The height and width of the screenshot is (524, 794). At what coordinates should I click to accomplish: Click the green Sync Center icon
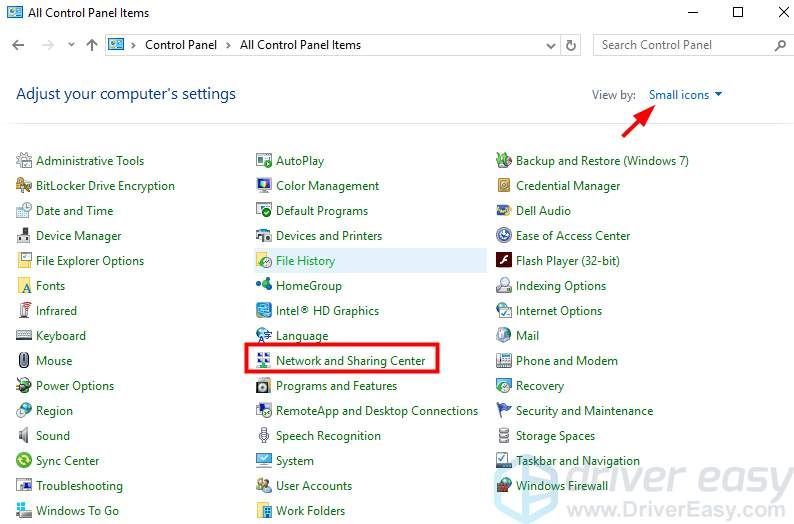click(24, 460)
